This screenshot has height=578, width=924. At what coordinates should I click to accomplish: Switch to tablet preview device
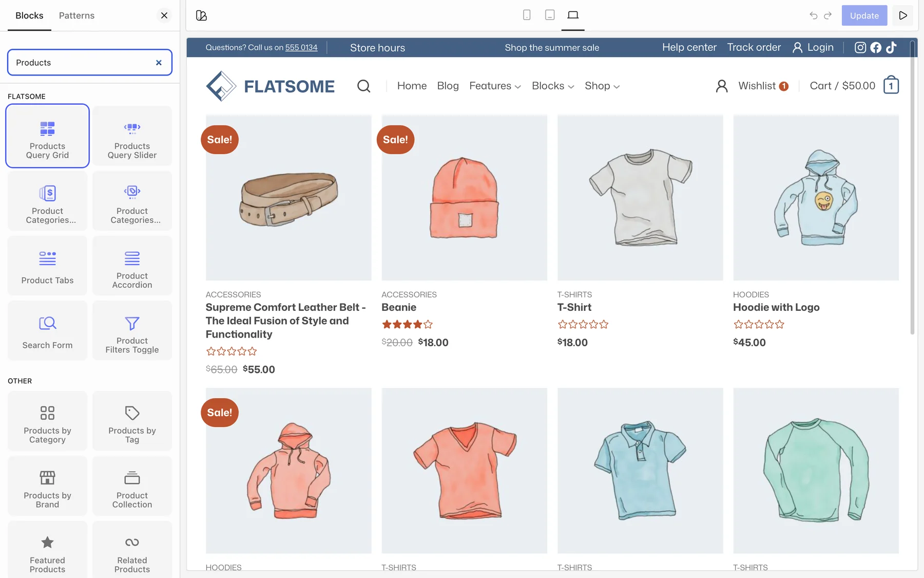tap(550, 15)
